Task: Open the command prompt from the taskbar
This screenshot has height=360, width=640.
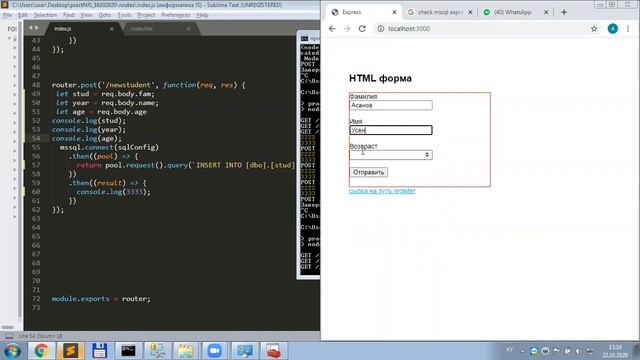Action: [x=128, y=351]
